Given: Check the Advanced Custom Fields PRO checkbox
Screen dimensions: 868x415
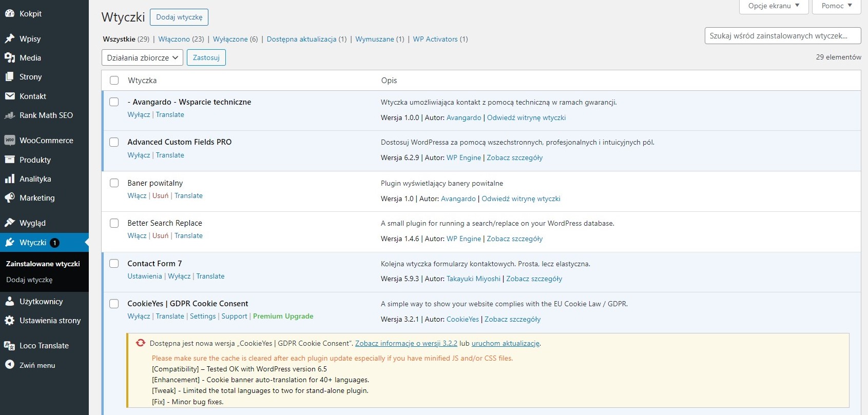Looking at the screenshot, I should (114, 142).
